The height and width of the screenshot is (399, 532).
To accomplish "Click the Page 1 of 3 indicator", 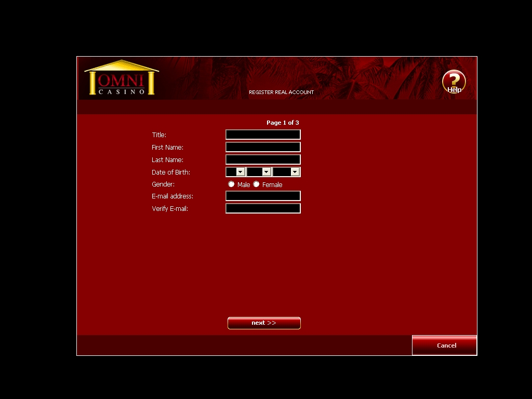I will coord(283,123).
